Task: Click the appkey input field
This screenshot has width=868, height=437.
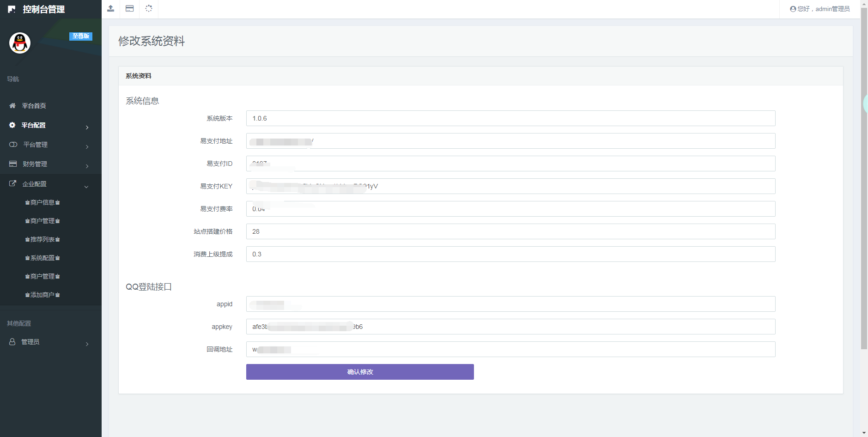Action: [x=510, y=327]
